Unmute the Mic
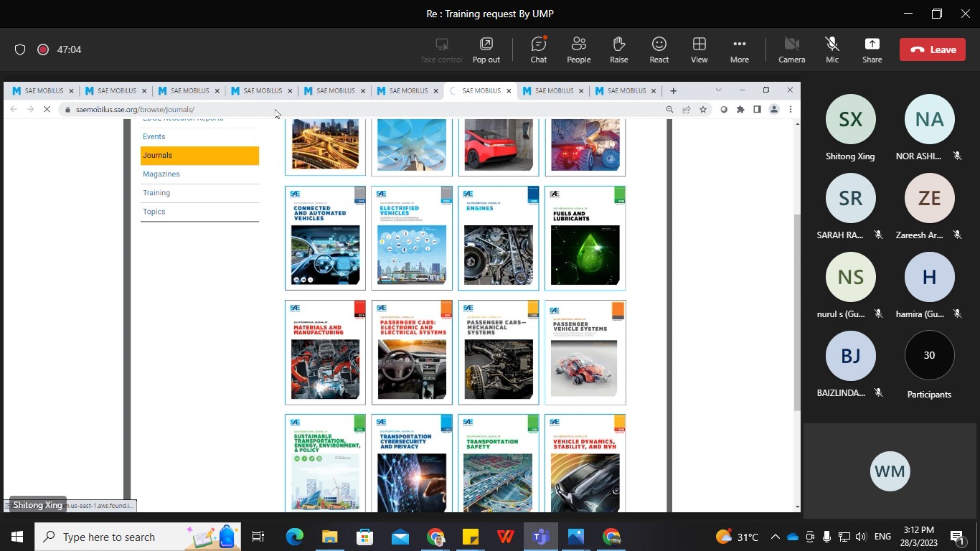 pyautogui.click(x=831, y=50)
